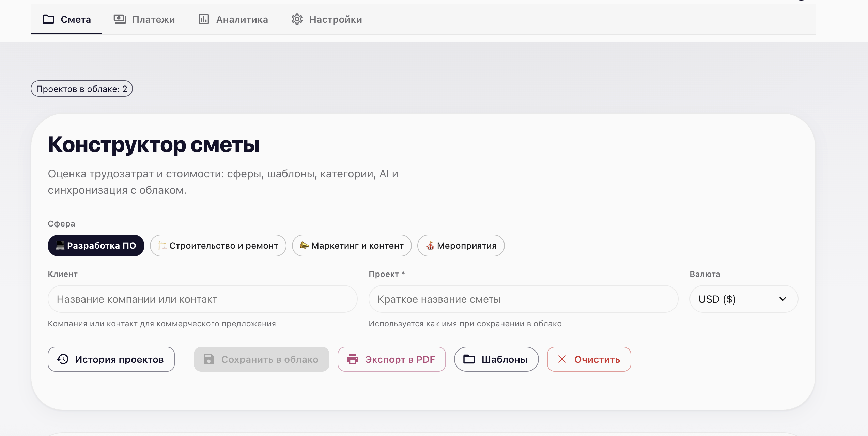Click the clock history icon

[x=63, y=359]
